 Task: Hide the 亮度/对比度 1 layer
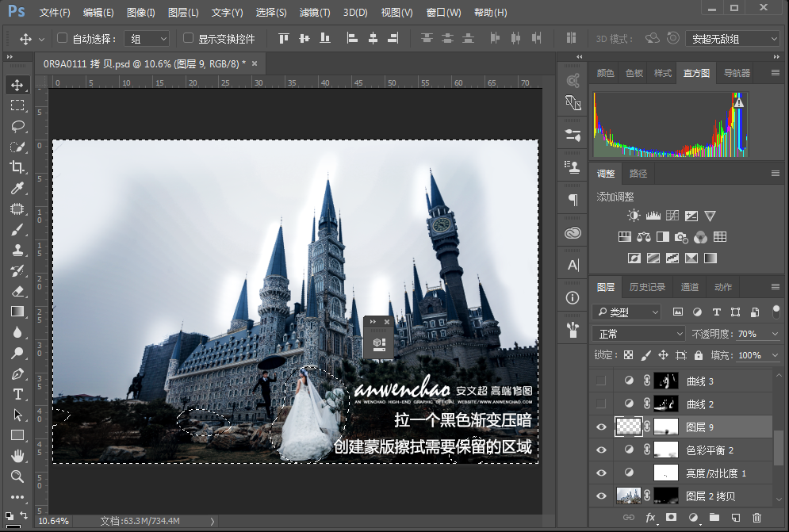[x=601, y=473]
